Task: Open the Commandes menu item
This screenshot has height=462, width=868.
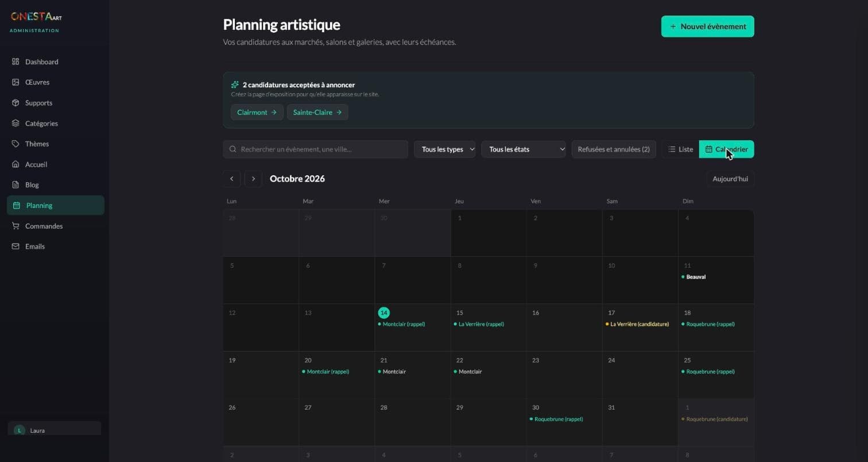Action: (56, 226)
